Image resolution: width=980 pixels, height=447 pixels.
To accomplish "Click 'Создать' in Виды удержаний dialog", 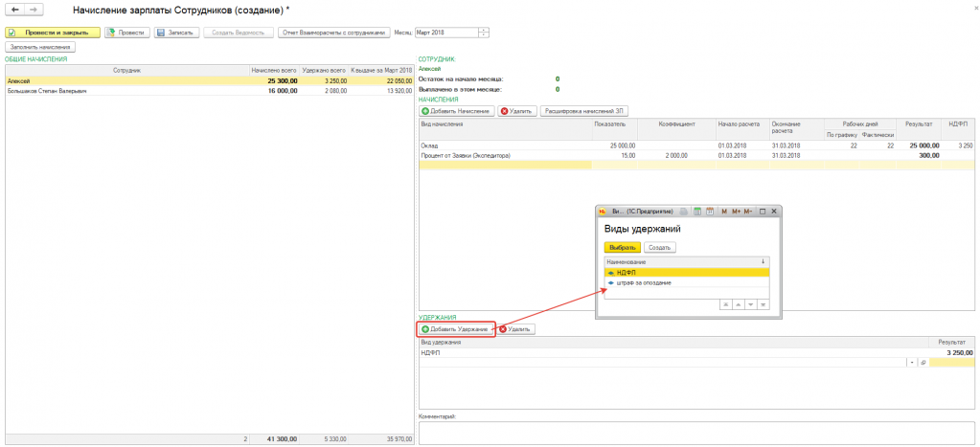I will coord(659,247).
